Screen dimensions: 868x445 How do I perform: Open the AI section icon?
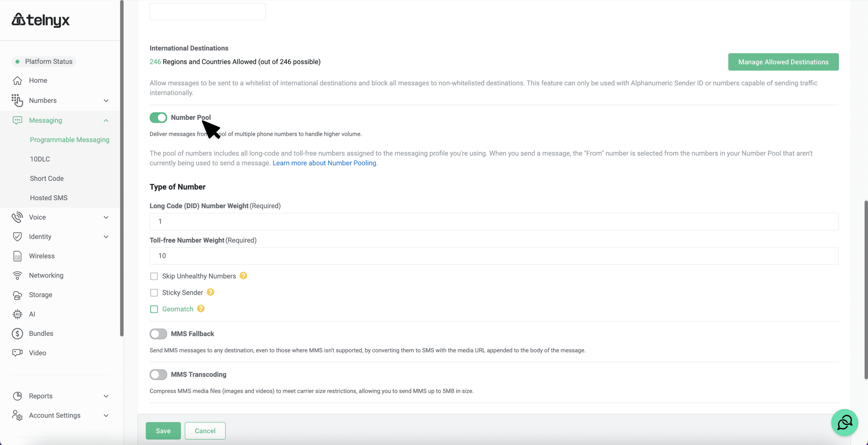pos(17,314)
